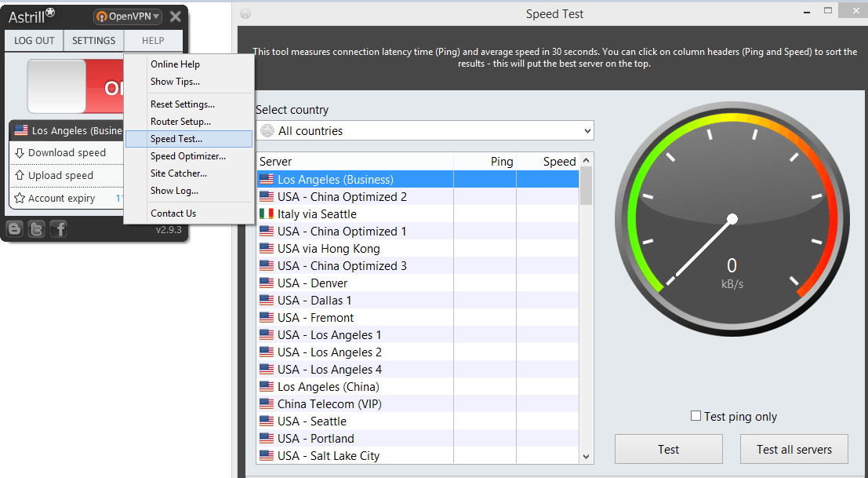Choose USA via Hong Kong server

pos(419,249)
